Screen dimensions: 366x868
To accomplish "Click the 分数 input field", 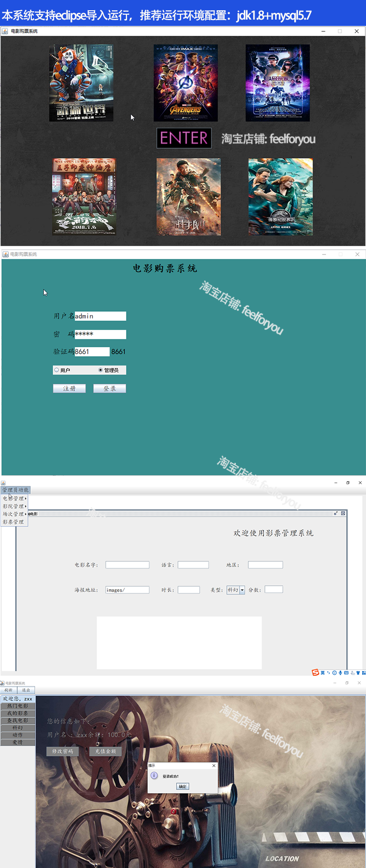I will tap(274, 590).
